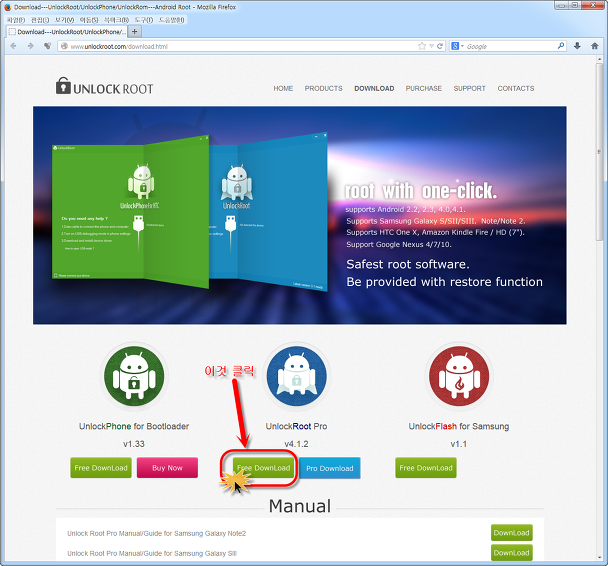Click the 'Manual' section heading

click(300, 506)
